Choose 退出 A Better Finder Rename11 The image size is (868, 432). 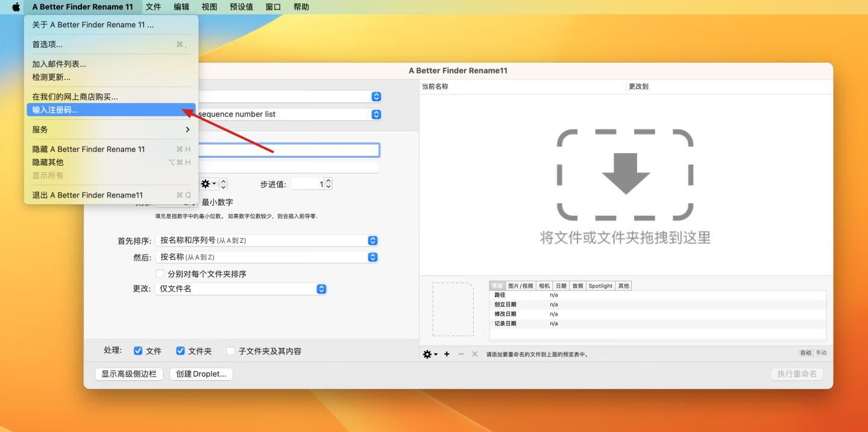pyautogui.click(x=111, y=195)
